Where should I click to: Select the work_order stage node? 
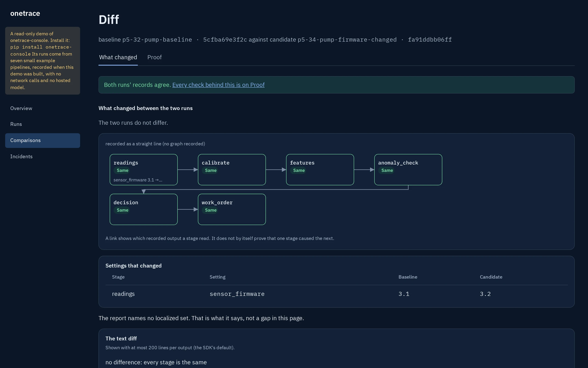click(232, 209)
